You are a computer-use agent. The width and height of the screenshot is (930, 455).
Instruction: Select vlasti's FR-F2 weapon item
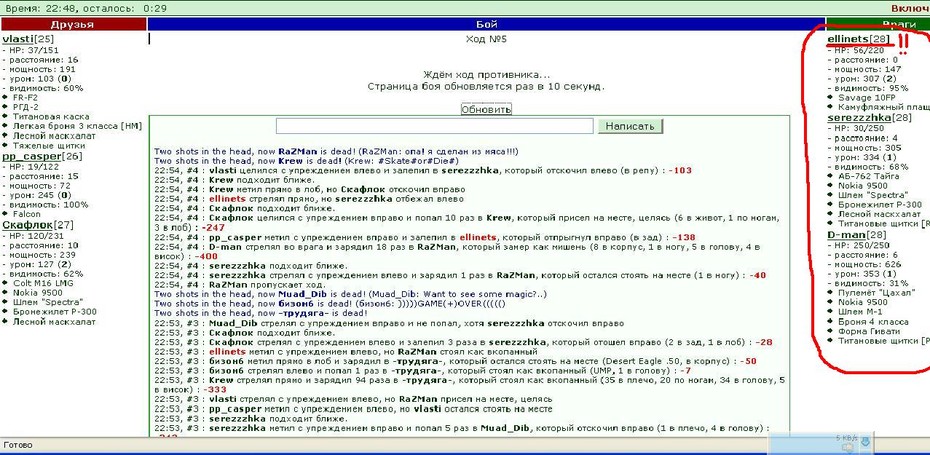click(x=24, y=98)
